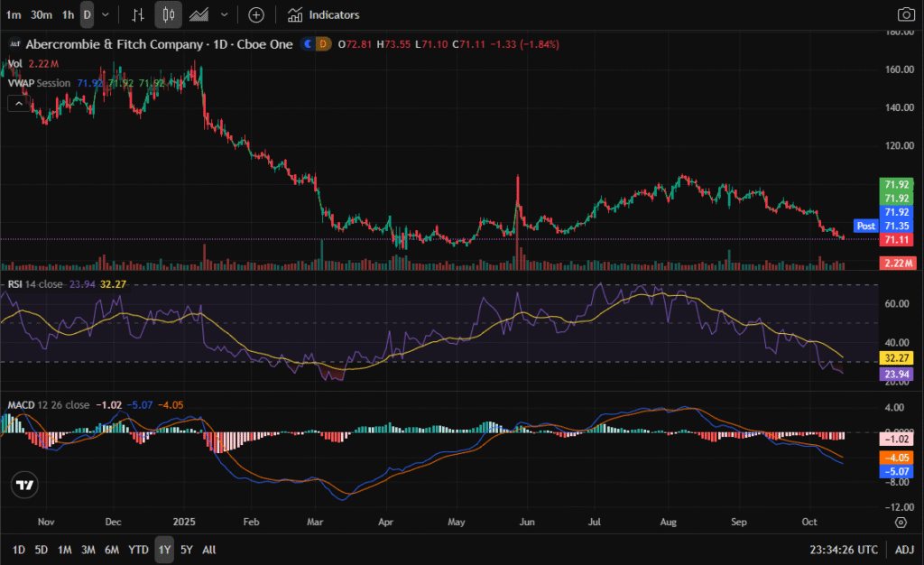Select the candlestick chart style icon

[167, 14]
